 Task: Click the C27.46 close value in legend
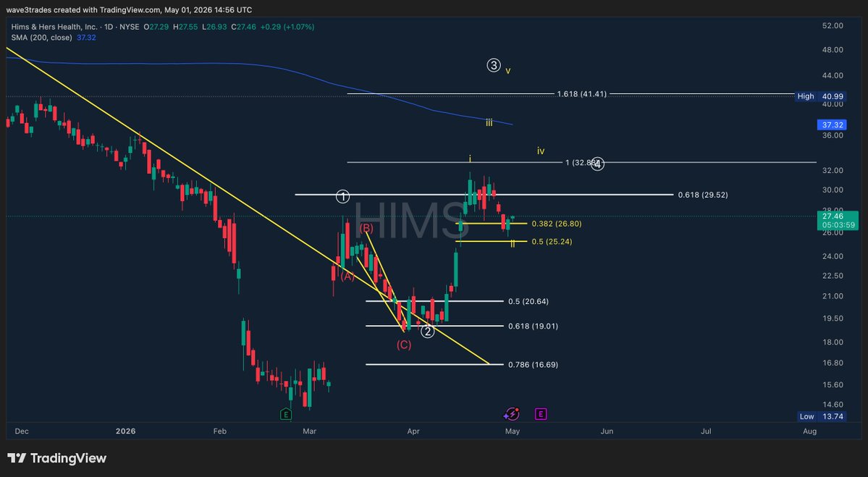tap(243, 27)
